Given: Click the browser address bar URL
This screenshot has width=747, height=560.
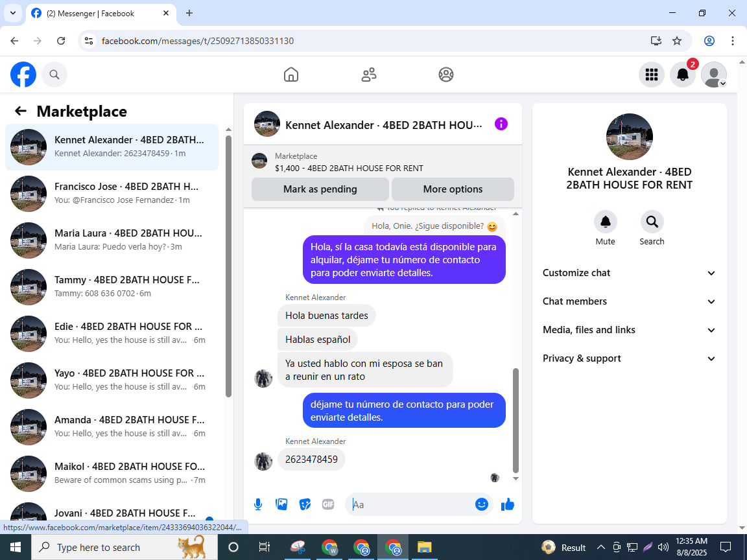Looking at the screenshot, I should (198, 41).
